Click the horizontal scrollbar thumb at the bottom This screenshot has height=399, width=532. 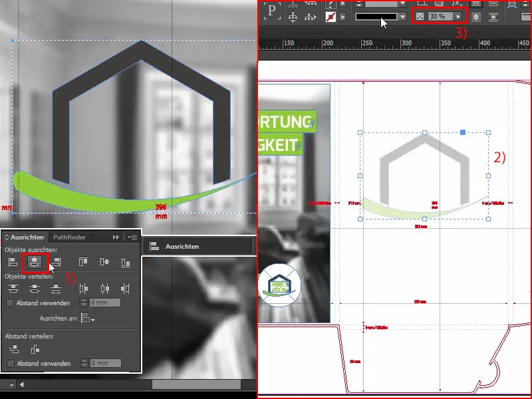click(196, 384)
